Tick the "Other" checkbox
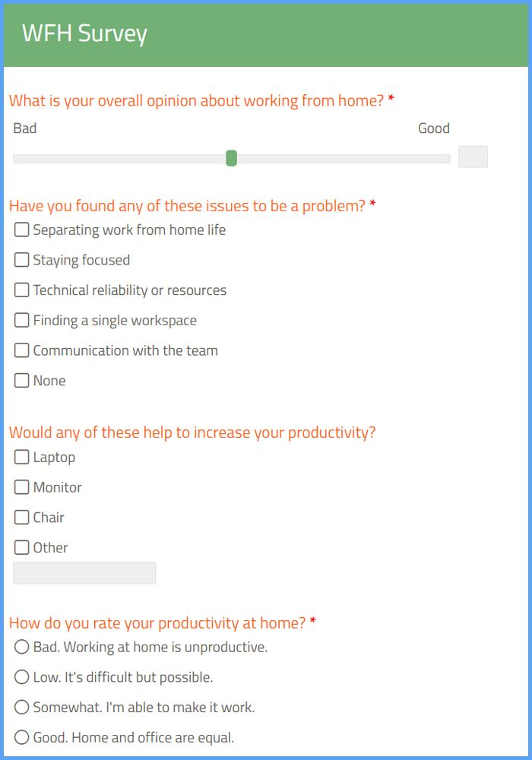 coord(21,547)
